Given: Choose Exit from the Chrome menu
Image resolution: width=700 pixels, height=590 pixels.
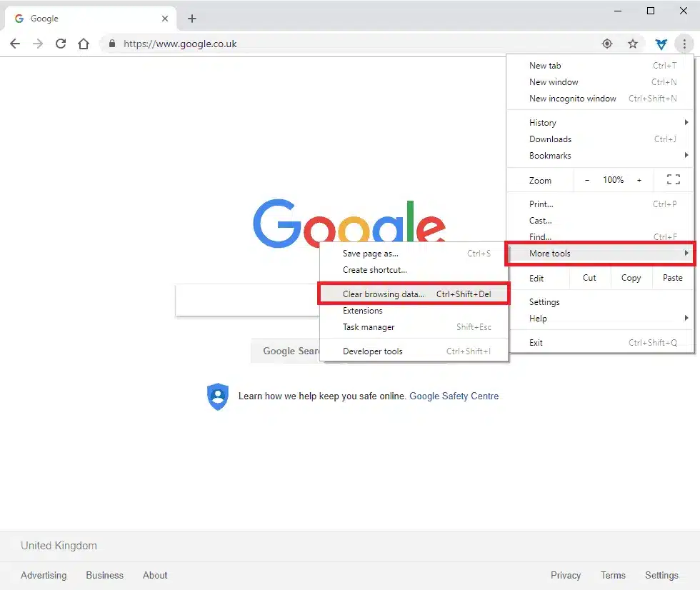Looking at the screenshot, I should click(601, 343).
